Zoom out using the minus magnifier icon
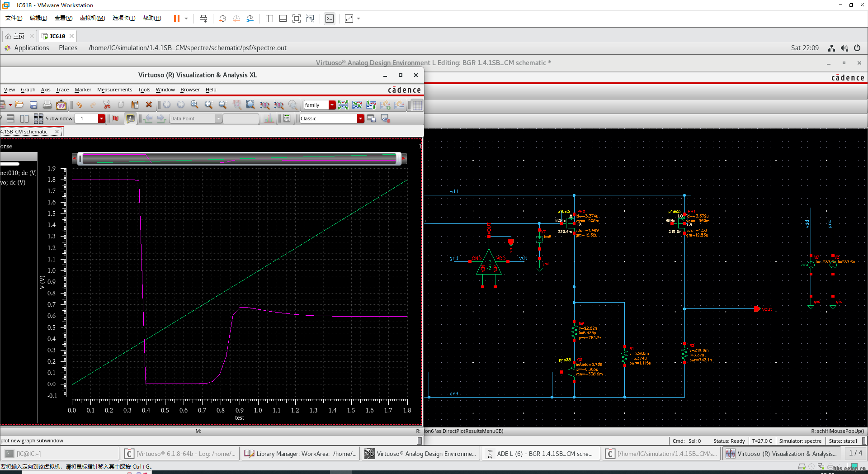 point(223,105)
